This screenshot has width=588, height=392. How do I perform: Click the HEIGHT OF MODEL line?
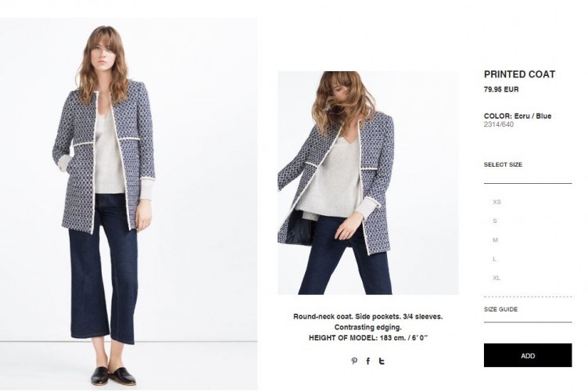[x=367, y=337]
